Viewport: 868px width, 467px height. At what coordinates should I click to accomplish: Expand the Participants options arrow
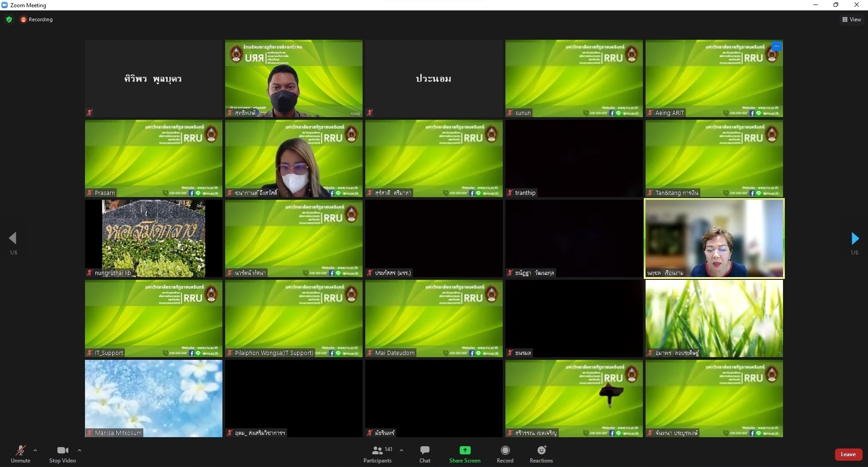point(401,450)
